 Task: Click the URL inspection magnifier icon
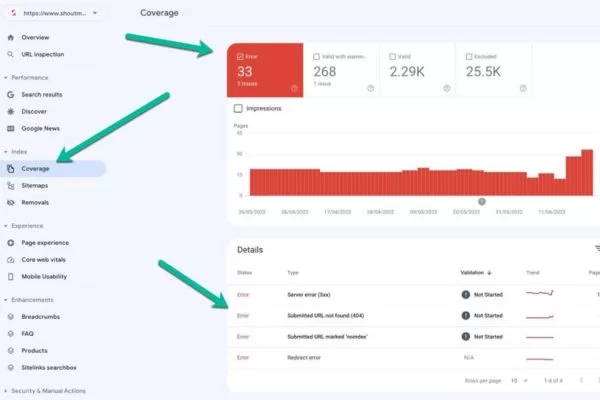pyautogui.click(x=11, y=54)
